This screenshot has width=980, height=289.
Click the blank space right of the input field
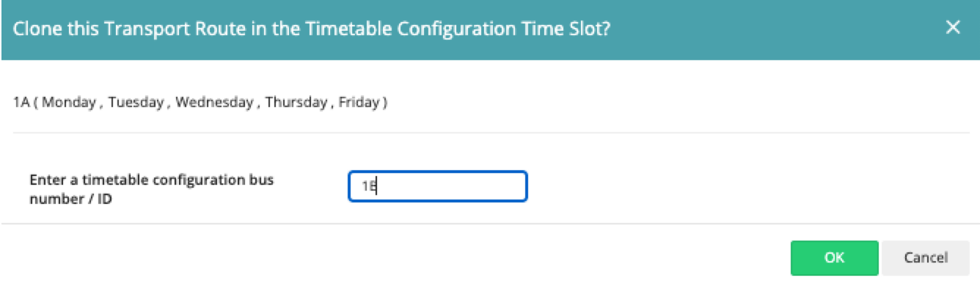(748, 186)
